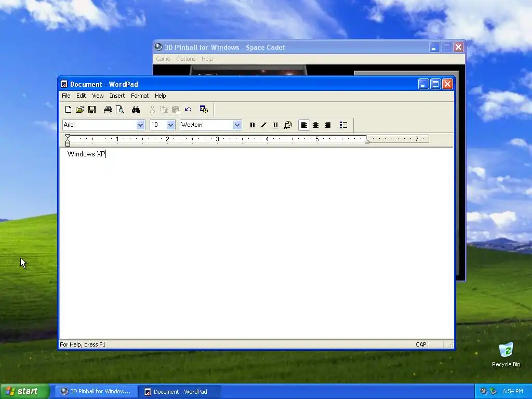Click the "For Help, press F1" status text
Screen dimensions: 532x399
(83, 344)
